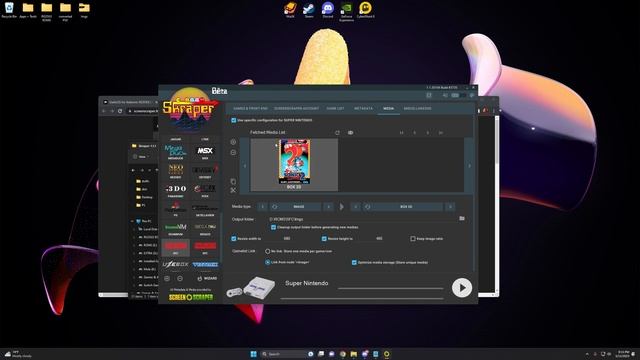Click the long progress bar under Super Nintendo
The image size is (640, 360).
click(362, 299)
